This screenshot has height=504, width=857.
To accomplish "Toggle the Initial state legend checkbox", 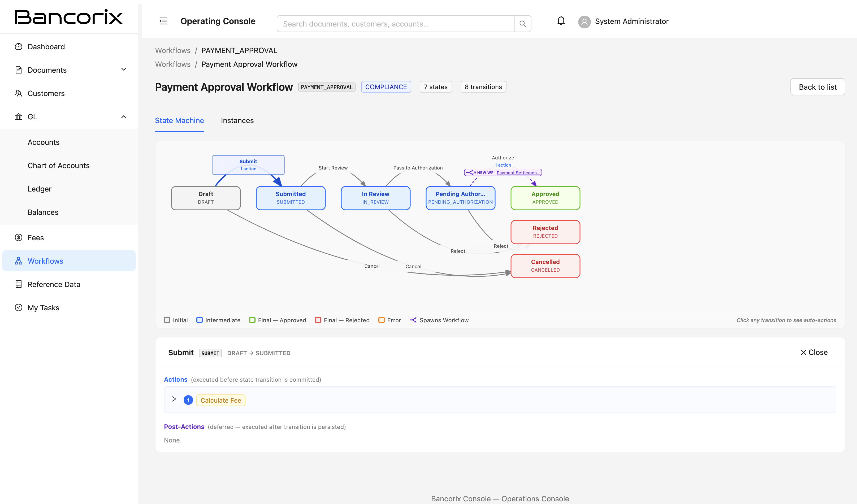I will (x=167, y=320).
